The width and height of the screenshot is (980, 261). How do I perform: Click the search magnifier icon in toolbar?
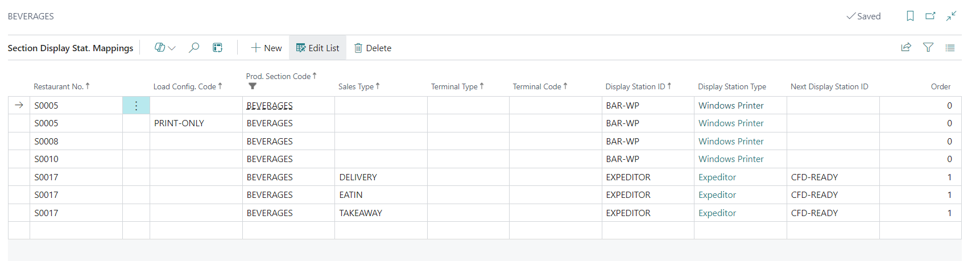pos(194,48)
